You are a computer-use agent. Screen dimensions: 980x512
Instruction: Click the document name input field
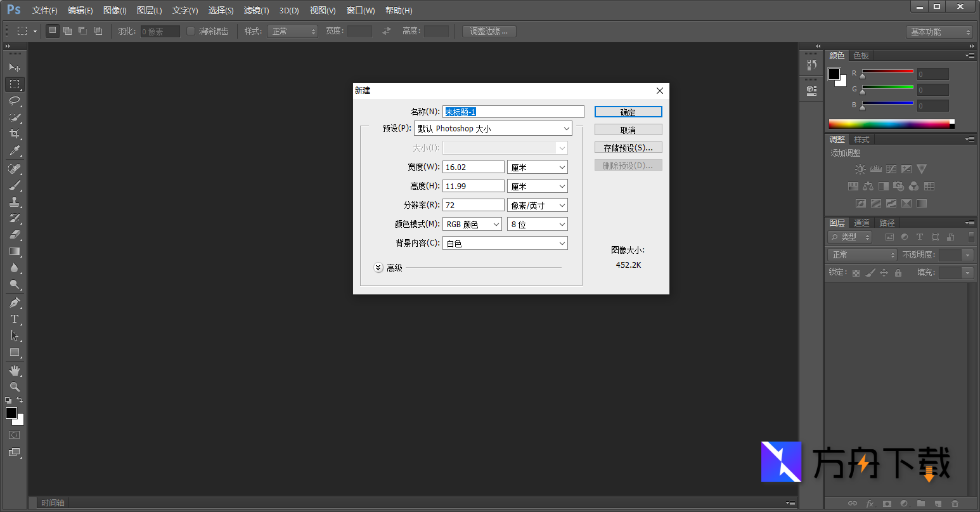tap(512, 111)
